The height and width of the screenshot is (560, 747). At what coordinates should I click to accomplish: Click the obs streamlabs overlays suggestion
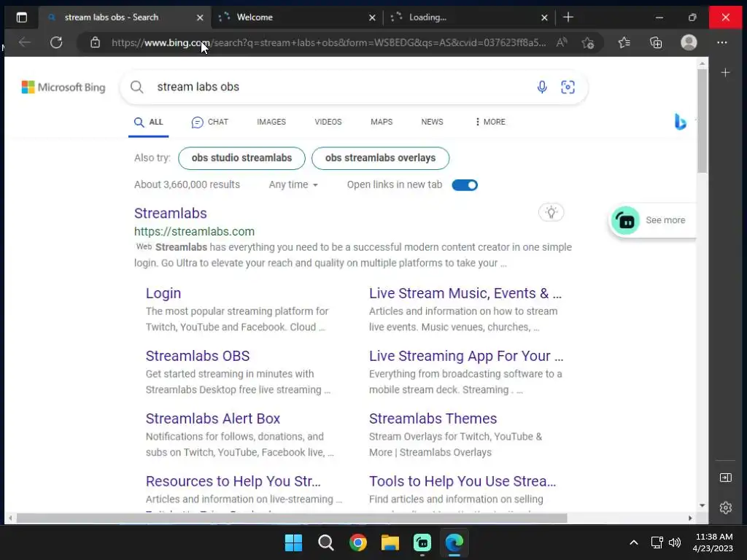[x=380, y=158]
